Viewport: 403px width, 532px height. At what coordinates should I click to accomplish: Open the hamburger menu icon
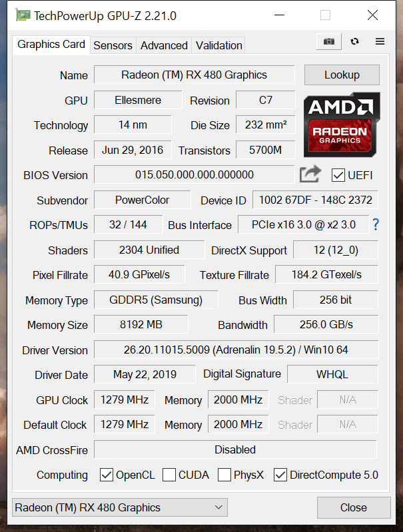point(380,41)
